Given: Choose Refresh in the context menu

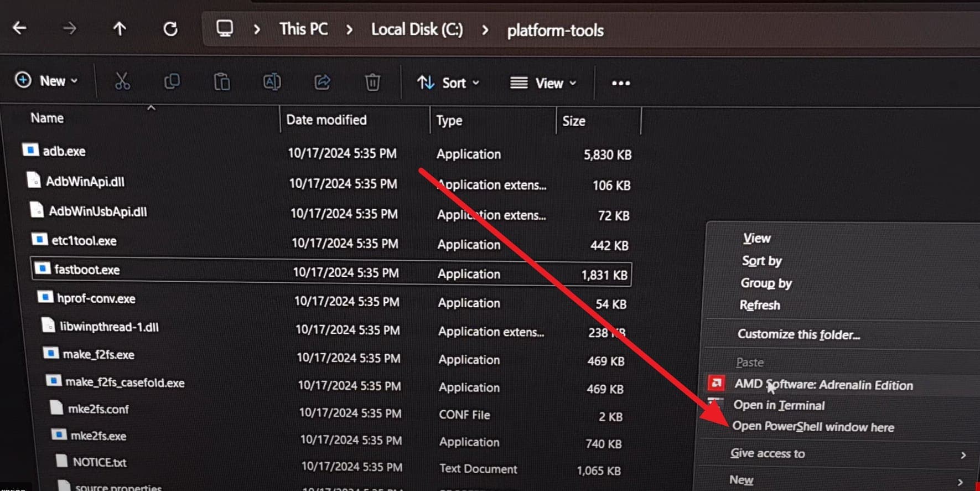Looking at the screenshot, I should 760,306.
